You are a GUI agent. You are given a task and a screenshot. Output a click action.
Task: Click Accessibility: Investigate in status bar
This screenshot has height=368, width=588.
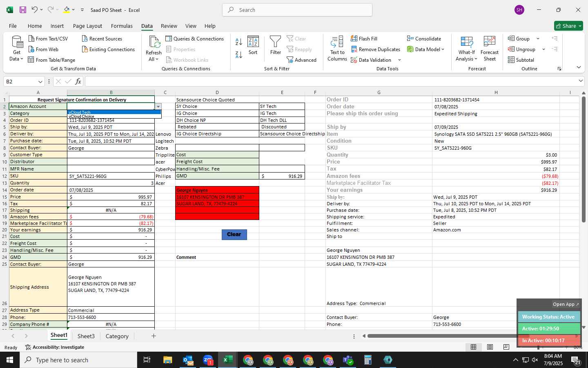(x=55, y=347)
